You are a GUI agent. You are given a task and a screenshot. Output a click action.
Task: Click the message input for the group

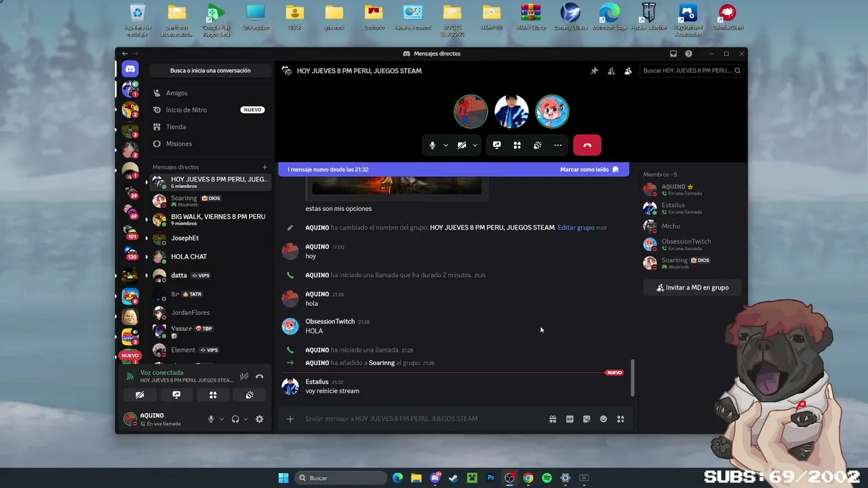tap(424, 419)
